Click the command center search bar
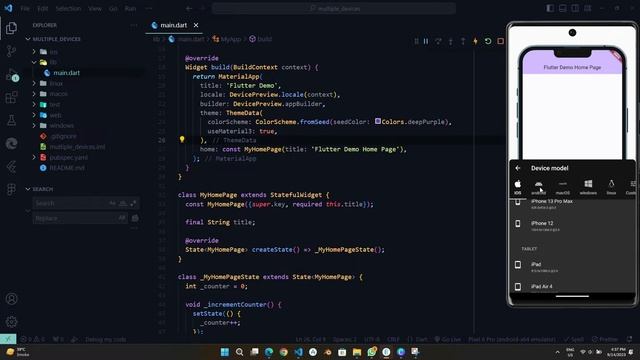 [x=334, y=8]
